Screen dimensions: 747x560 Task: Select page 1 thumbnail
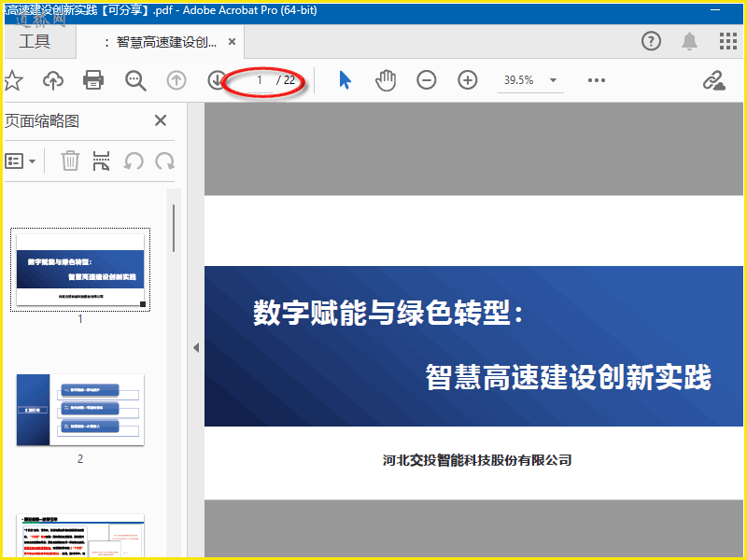[80, 270]
